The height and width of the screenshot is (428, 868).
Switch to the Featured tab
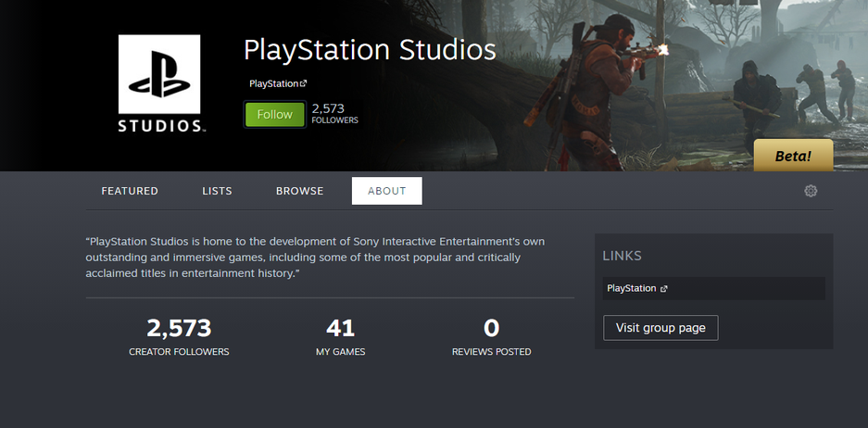(x=130, y=191)
